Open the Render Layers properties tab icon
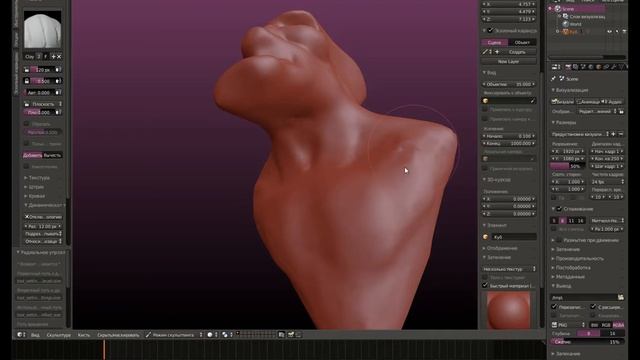Viewport: 640px width, 360px height. (x=576, y=67)
